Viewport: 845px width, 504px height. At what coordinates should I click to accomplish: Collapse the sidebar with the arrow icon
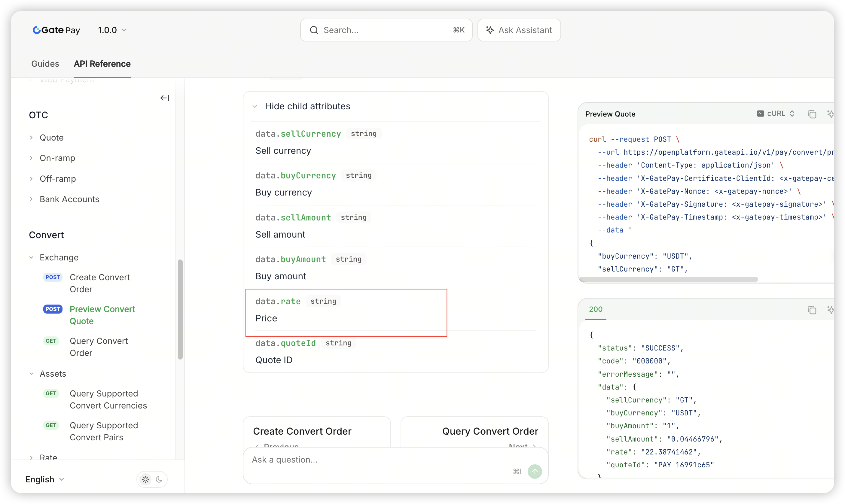[x=165, y=98]
